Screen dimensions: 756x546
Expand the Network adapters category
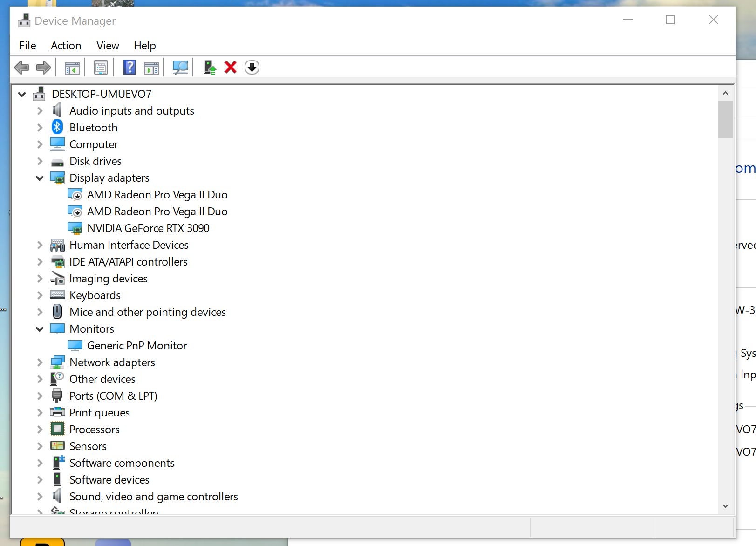[40, 362]
